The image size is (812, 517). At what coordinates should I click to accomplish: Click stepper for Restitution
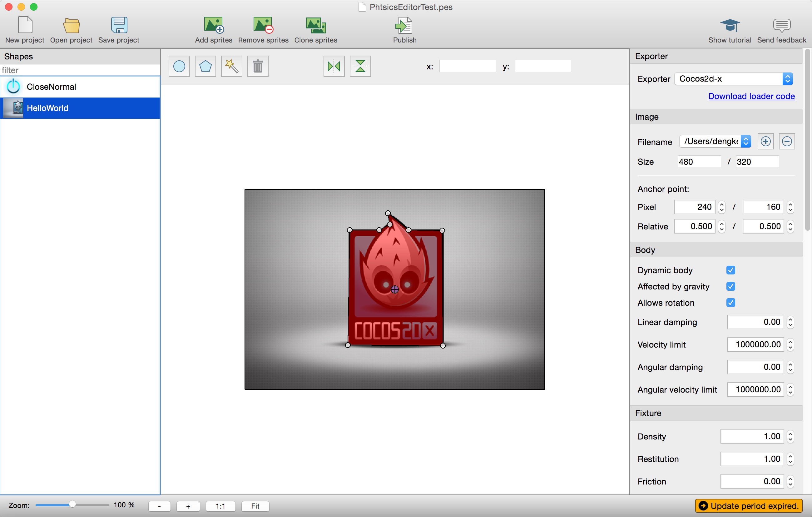coord(790,459)
